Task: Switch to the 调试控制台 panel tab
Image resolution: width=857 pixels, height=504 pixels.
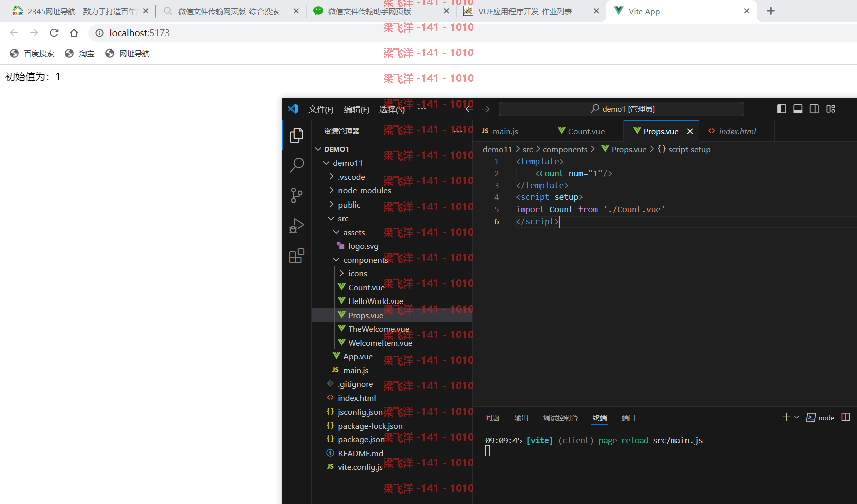Action: tap(560, 418)
